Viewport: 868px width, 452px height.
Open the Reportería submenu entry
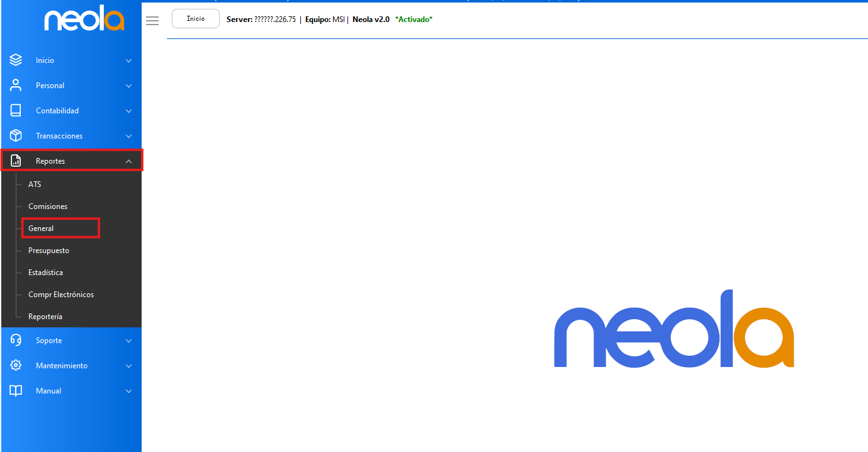point(45,317)
